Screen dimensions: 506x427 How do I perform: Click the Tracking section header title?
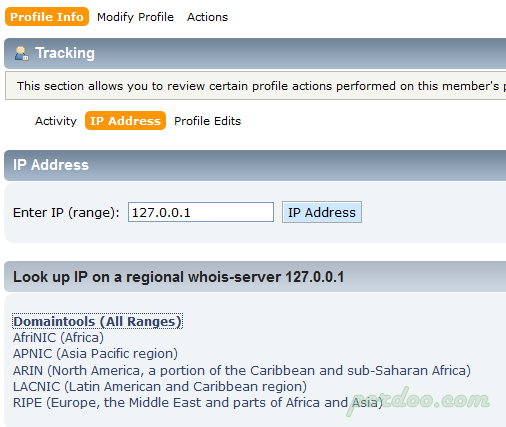coord(65,53)
